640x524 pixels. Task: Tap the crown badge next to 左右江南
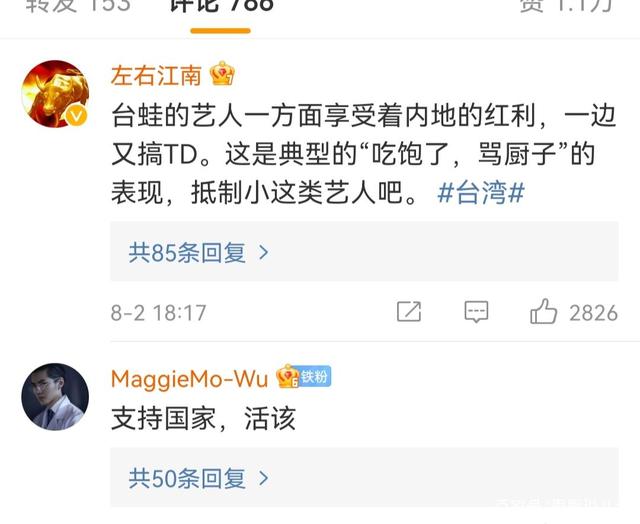222,73
